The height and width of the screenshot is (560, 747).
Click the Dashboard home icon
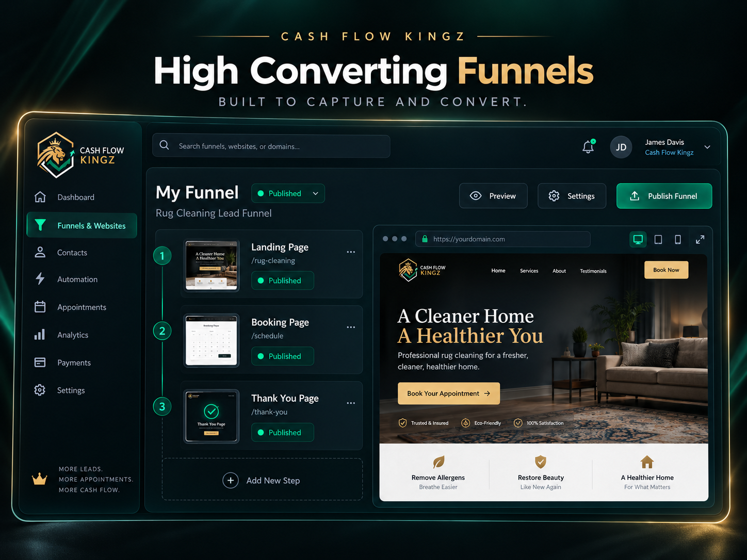pos(40,197)
